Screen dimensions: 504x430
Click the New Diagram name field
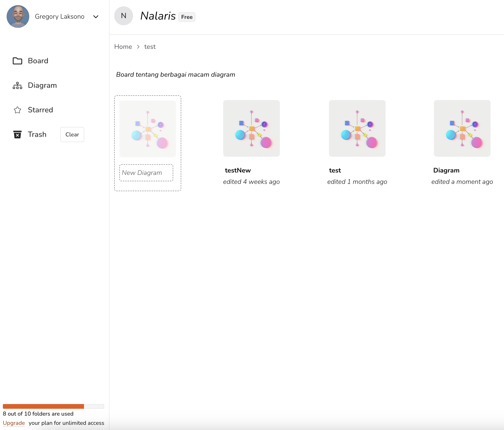tap(146, 173)
